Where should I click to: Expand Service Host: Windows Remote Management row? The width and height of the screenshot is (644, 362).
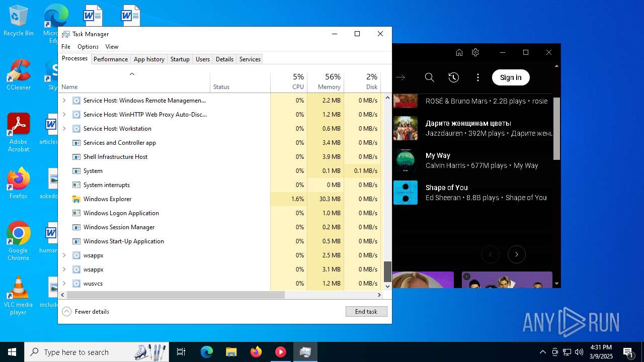pos(64,101)
